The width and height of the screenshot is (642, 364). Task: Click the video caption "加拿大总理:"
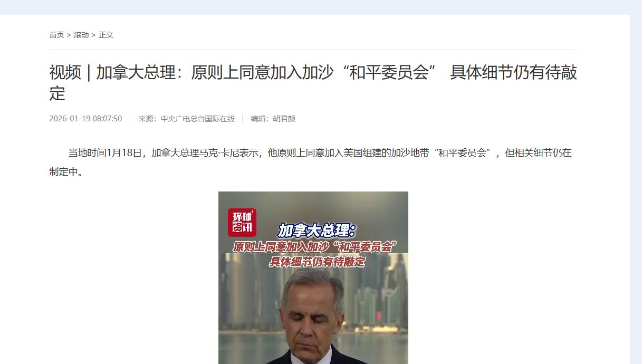coord(317,231)
